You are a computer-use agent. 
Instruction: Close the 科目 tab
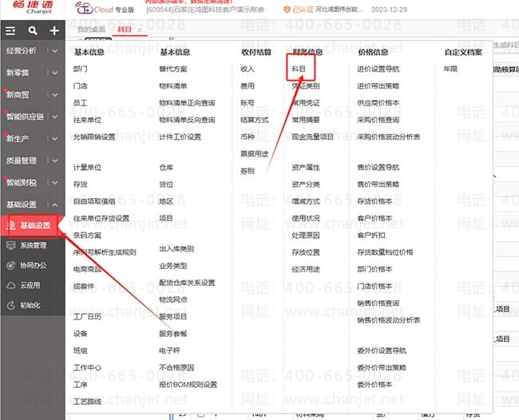[x=140, y=30]
